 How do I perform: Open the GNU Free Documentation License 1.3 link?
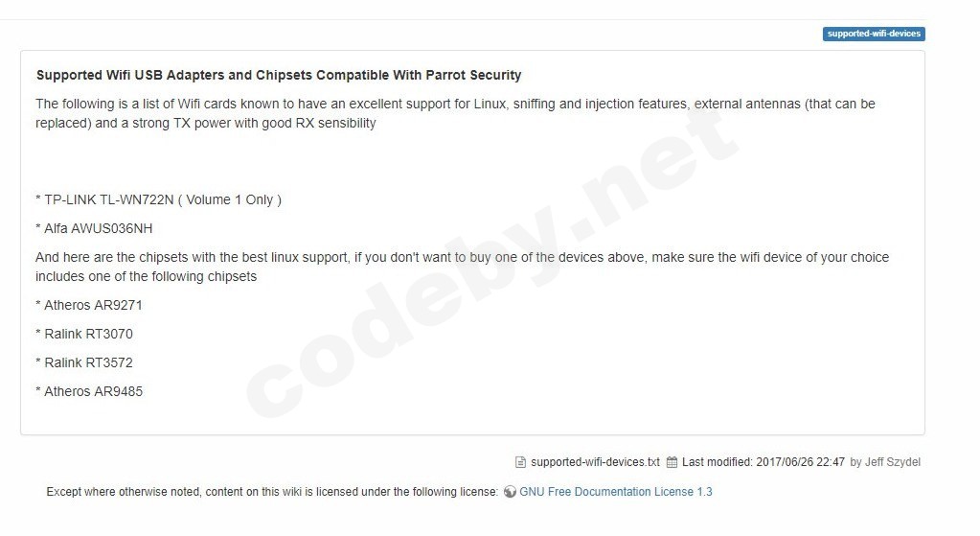pyautogui.click(x=616, y=492)
